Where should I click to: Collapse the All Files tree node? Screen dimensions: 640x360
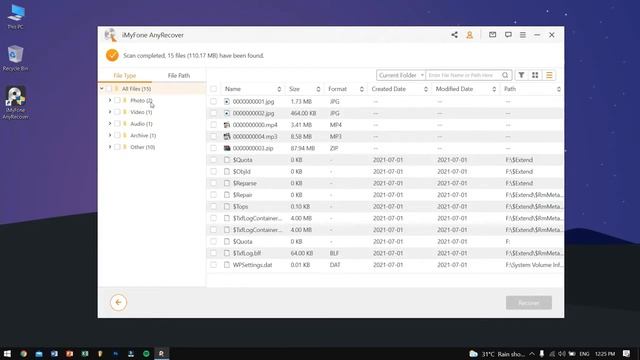coord(102,89)
